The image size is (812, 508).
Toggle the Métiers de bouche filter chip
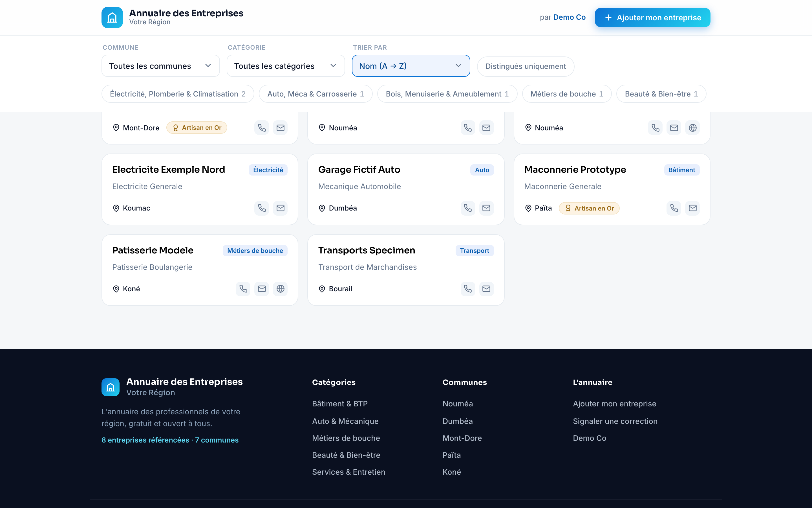567,94
